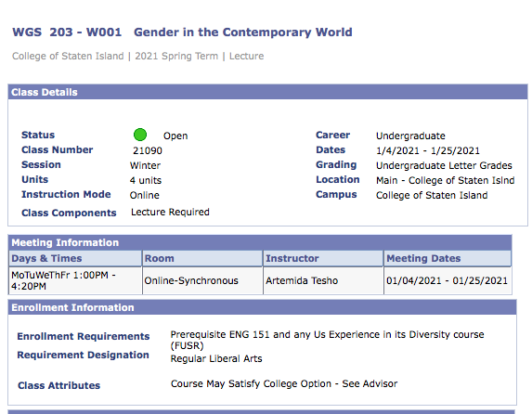Click the 'Meeting Dates' column header
The width and height of the screenshot is (532, 414).
click(x=448, y=259)
